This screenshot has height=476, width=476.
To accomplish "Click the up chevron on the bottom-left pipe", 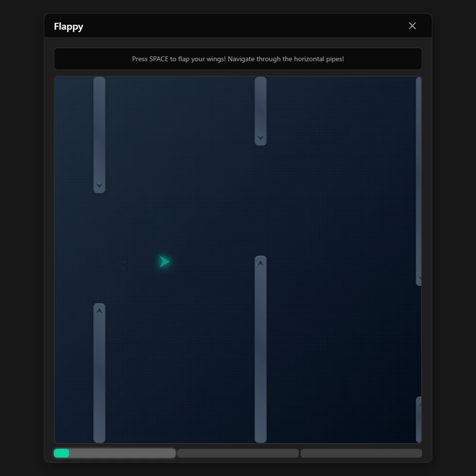I will (x=99, y=311).
